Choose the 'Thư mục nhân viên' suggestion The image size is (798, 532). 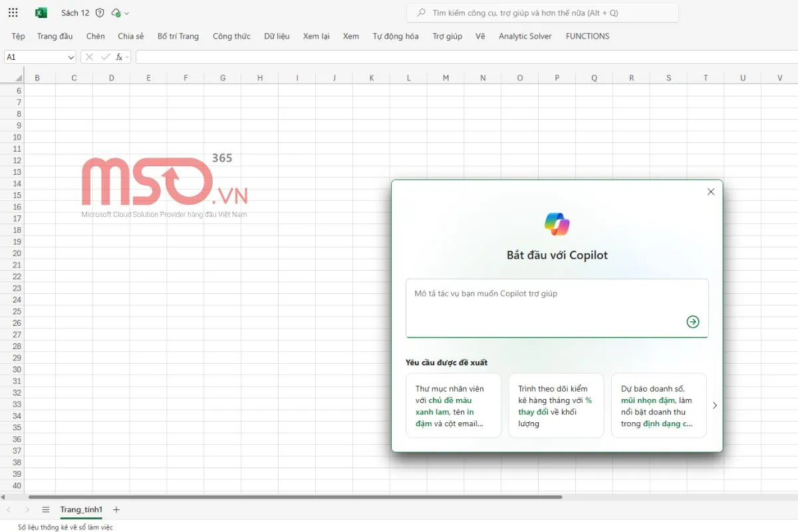click(x=454, y=405)
